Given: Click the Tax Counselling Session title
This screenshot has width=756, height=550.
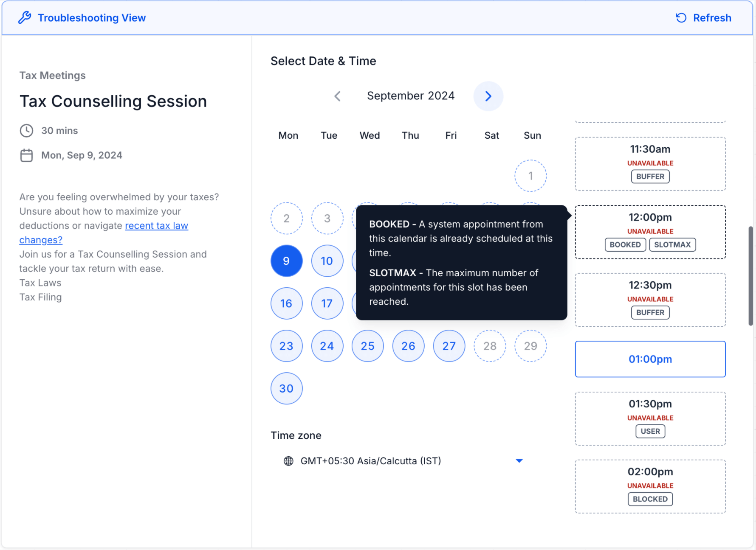Looking at the screenshot, I should point(113,101).
